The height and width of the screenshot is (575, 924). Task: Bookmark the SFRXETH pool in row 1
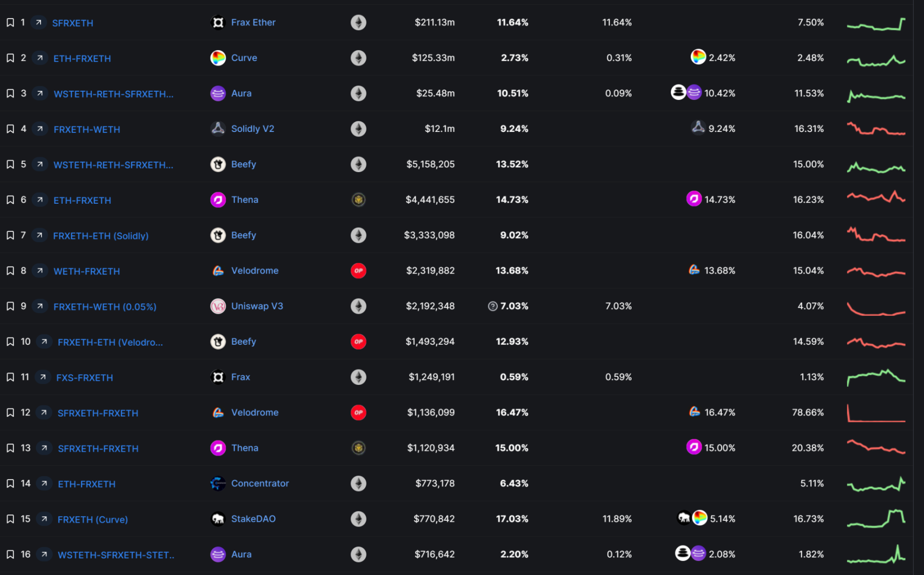[10, 23]
